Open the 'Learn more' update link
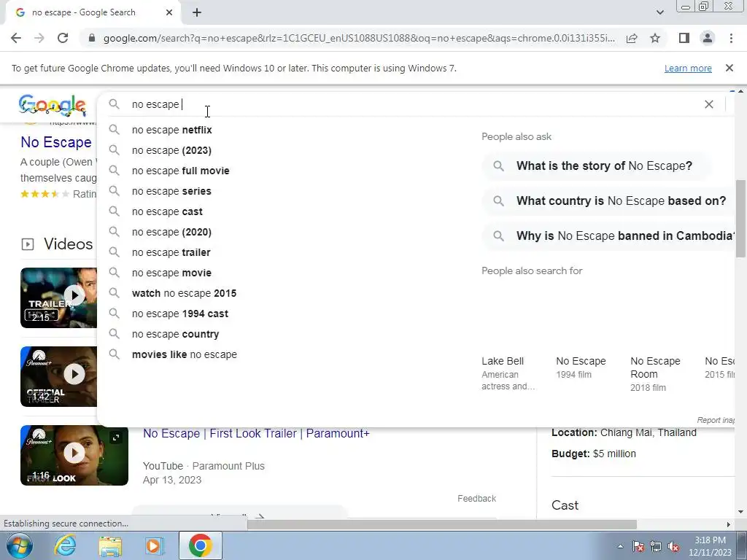This screenshot has width=747, height=560. (688, 68)
